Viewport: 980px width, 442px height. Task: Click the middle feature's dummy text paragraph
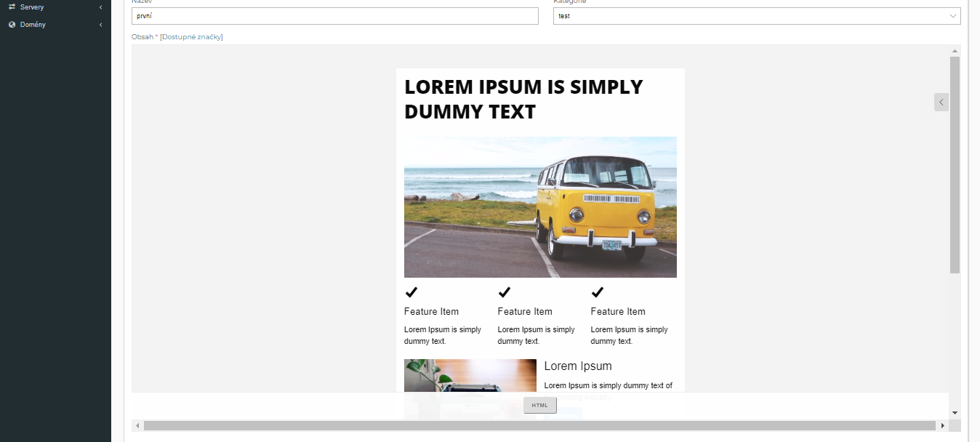coord(537,335)
